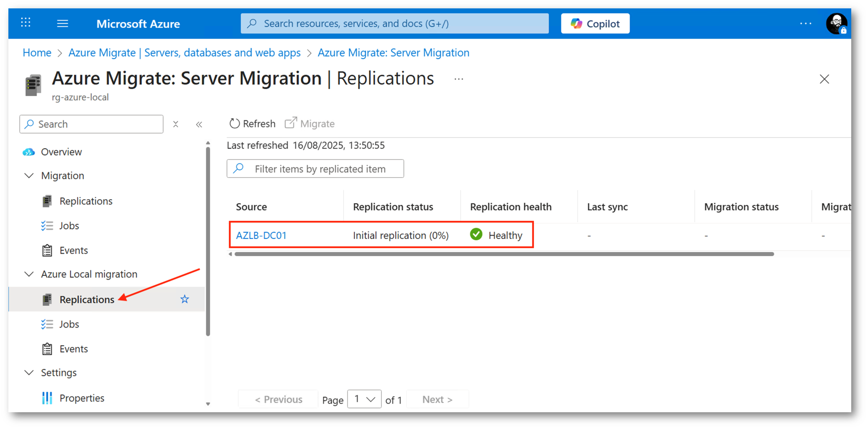The image size is (868, 429).
Task: Click the user account avatar
Action: click(x=836, y=24)
